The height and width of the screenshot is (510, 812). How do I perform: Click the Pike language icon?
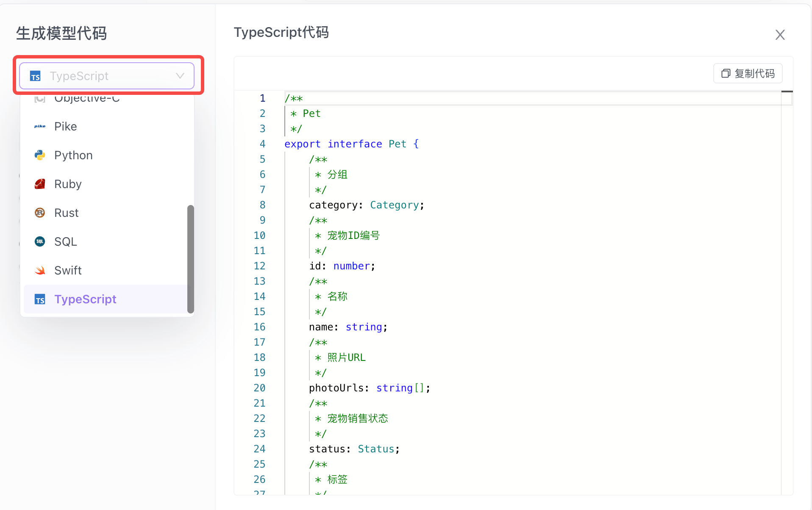pos(40,126)
